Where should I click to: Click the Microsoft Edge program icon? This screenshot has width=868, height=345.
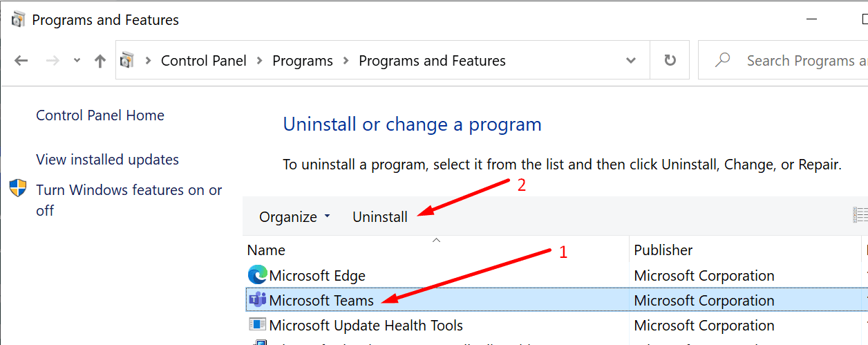coord(258,276)
